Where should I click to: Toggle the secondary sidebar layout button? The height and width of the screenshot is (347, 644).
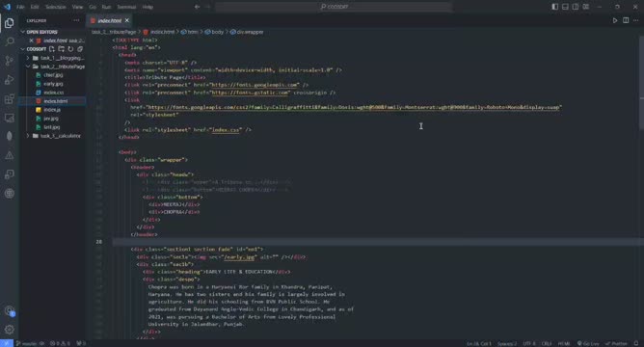576,7
